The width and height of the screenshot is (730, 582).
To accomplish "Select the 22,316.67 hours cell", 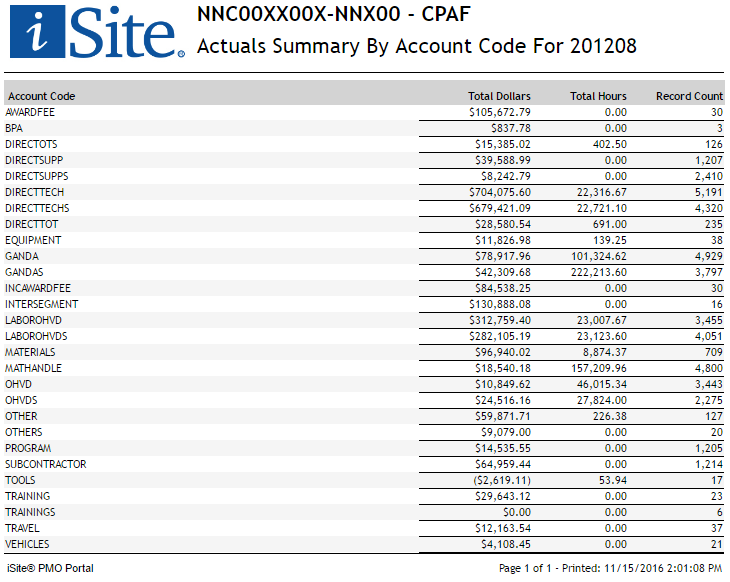I will [x=602, y=192].
